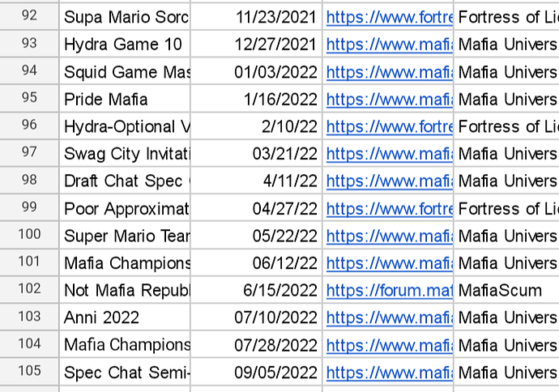Viewport: 559px width, 392px height.
Task: Select the 2/10/22 date cell
Action: [256, 126]
